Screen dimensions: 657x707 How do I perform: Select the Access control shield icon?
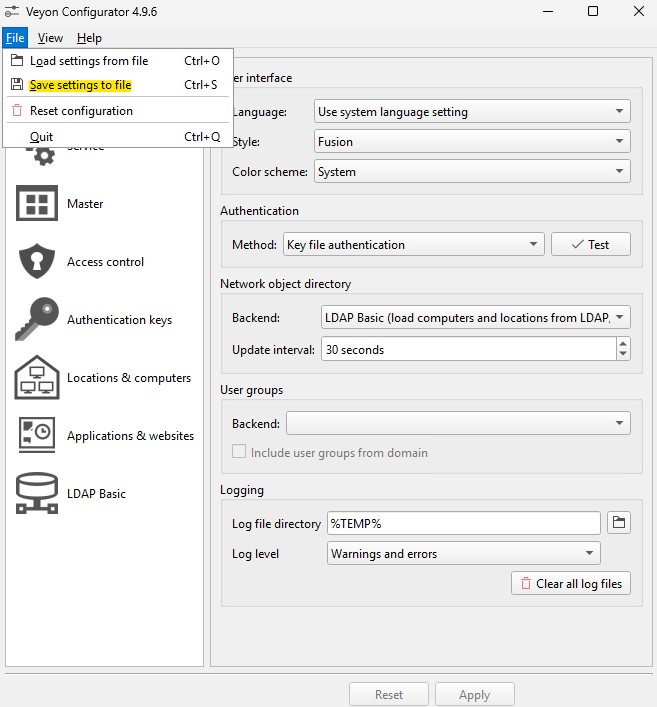37,261
